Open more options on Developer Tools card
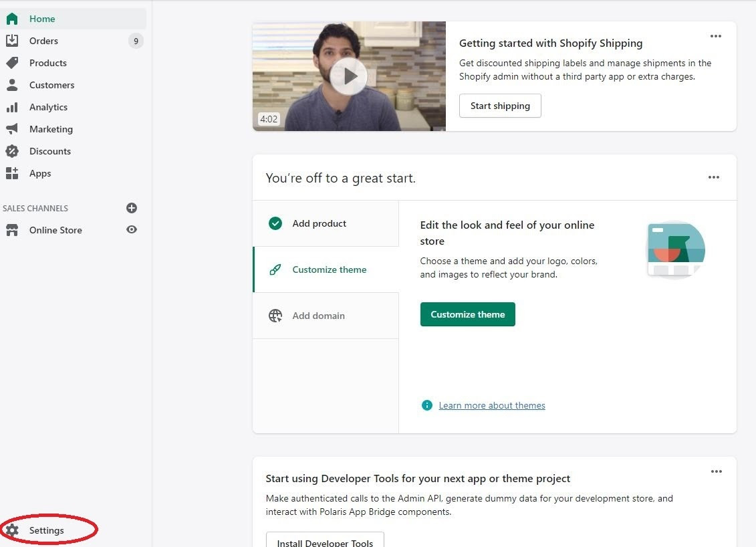The height and width of the screenshot is (547, 756). tap(716, 471)
